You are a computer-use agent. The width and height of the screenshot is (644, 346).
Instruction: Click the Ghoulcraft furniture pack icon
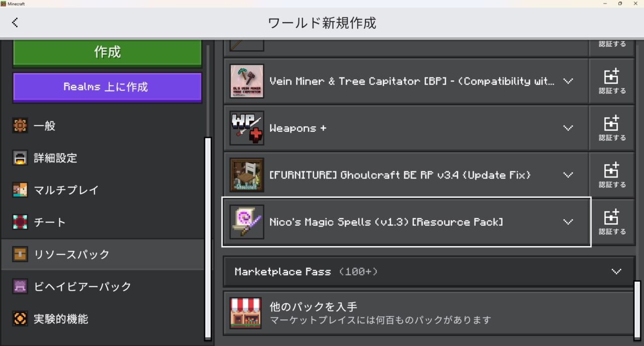[x=247, y=175]
